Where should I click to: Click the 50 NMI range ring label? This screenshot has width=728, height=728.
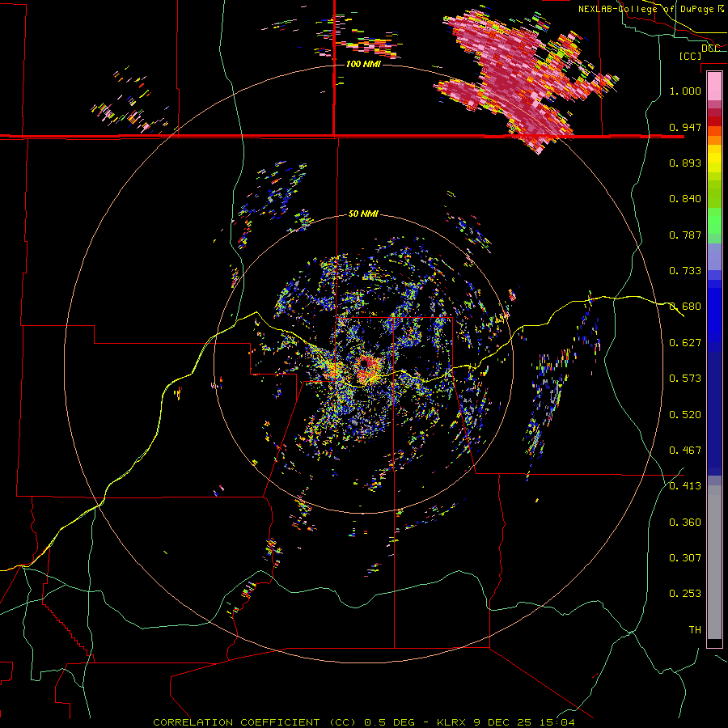pyautogui.click(x=363, y=214)
